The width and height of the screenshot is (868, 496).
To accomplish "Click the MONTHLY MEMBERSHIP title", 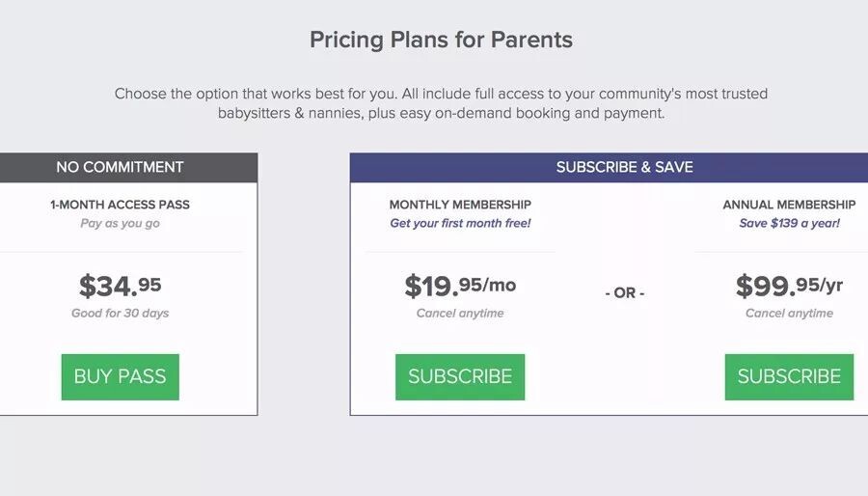I will pos(460,205).
